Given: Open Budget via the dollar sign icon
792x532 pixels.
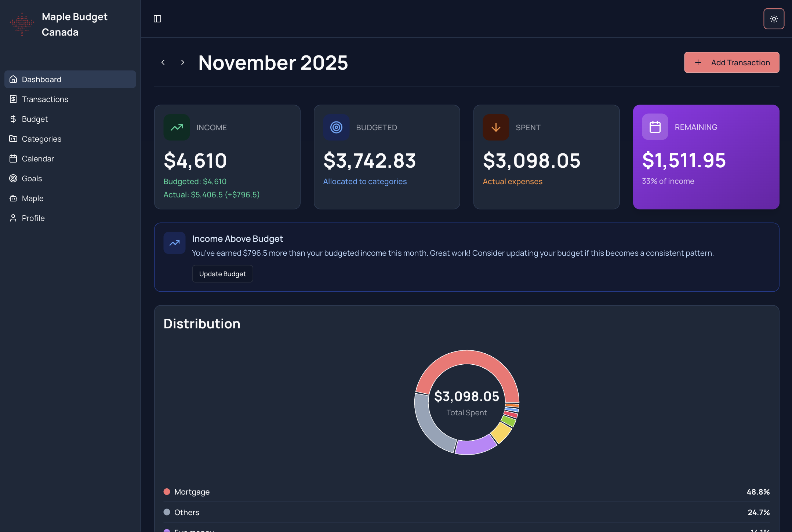Looking at the screenshot, I should 14,119.
